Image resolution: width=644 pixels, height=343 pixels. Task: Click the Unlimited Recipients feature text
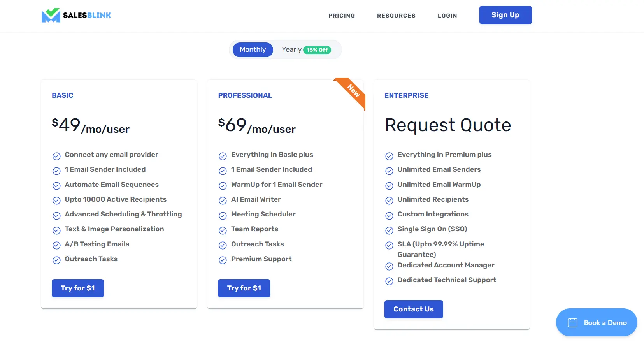433,199
